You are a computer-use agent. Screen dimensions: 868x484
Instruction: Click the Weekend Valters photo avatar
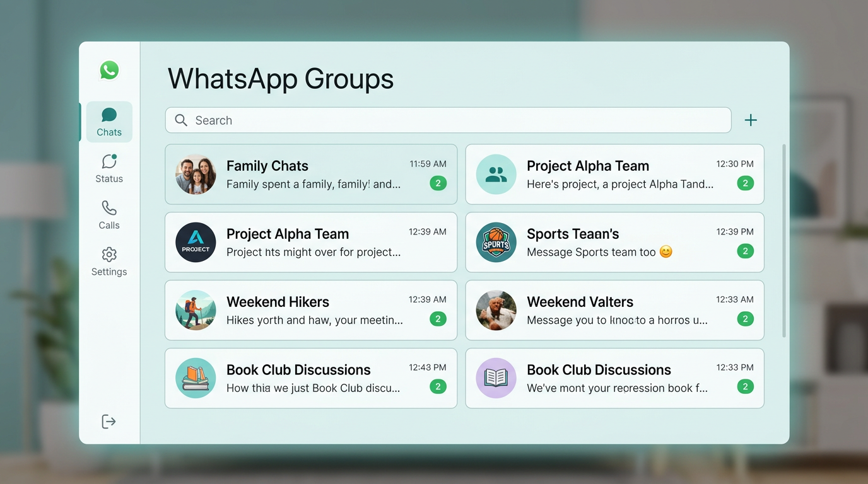point(496,311)
